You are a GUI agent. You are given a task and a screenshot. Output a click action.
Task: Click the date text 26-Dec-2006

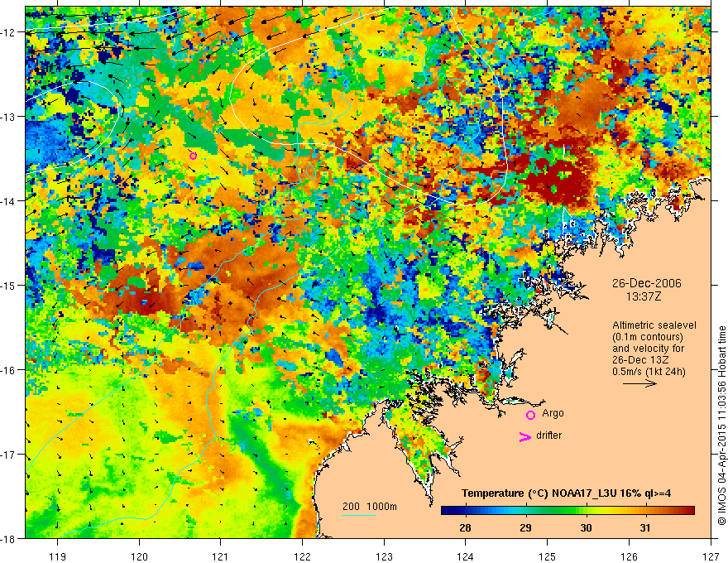[647, 283]
